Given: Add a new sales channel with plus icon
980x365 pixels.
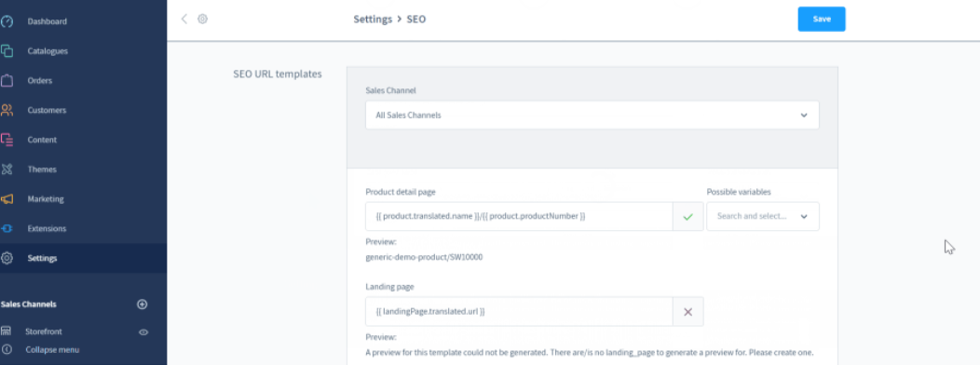Looking at the screenshot, I should (x=142, y=304).
